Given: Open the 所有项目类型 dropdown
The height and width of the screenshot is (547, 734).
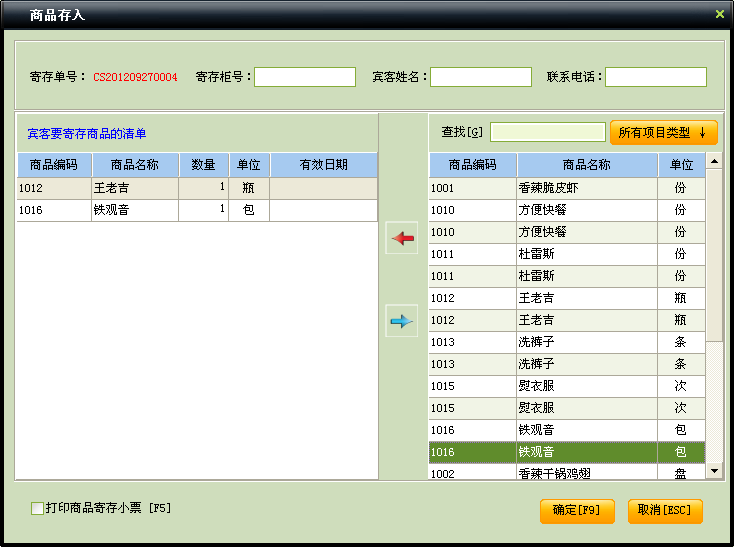Looking at the screenshot, I should point(663,132).
